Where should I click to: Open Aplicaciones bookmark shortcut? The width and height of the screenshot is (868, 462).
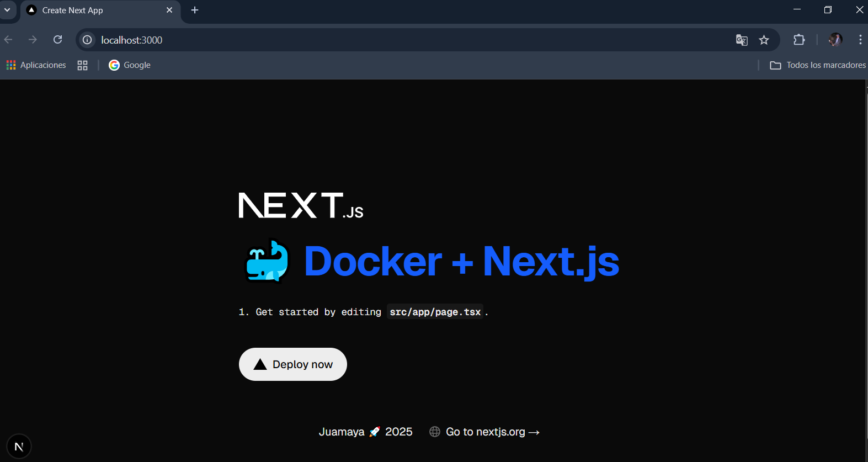pyautogui.click(x=36, y=65)
